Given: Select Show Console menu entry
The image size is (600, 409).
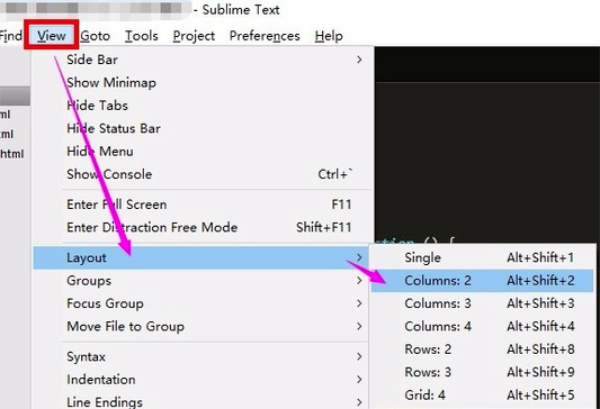Looking at the screenshot, I should (x=202, y=174).
